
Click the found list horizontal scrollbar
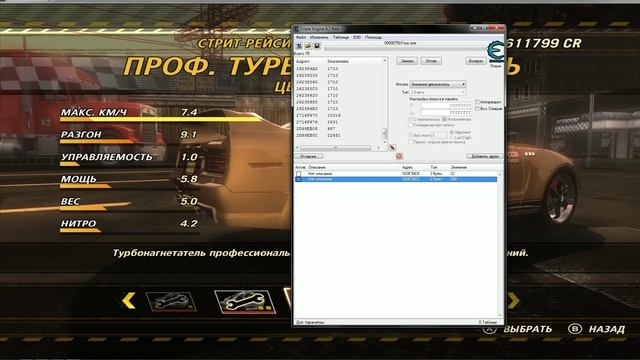point(338,147)
